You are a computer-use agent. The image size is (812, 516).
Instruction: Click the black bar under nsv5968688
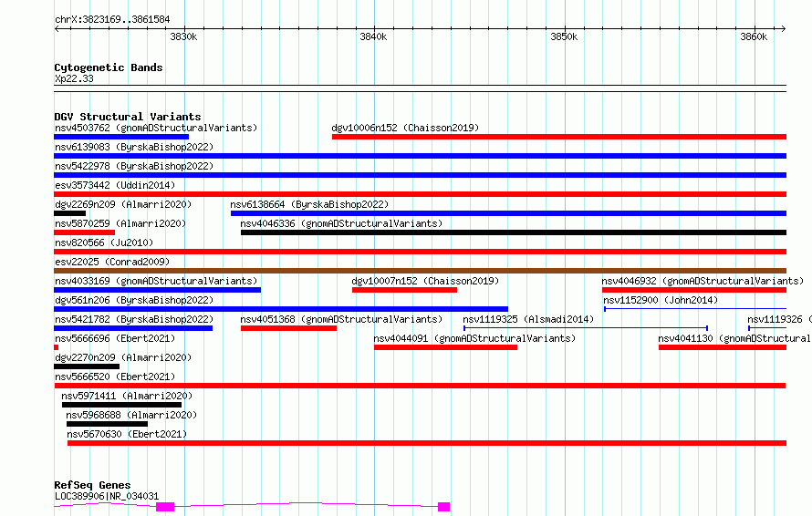tap(107, 424)
